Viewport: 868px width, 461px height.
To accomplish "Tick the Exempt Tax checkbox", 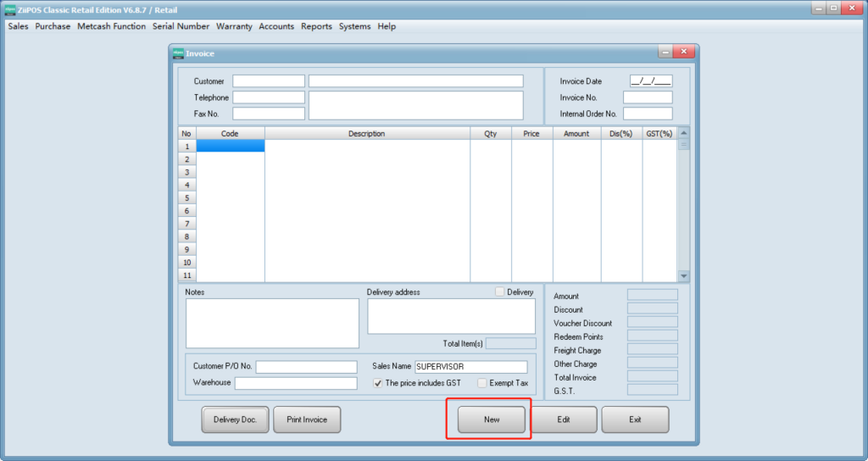I will click(482, 383).
